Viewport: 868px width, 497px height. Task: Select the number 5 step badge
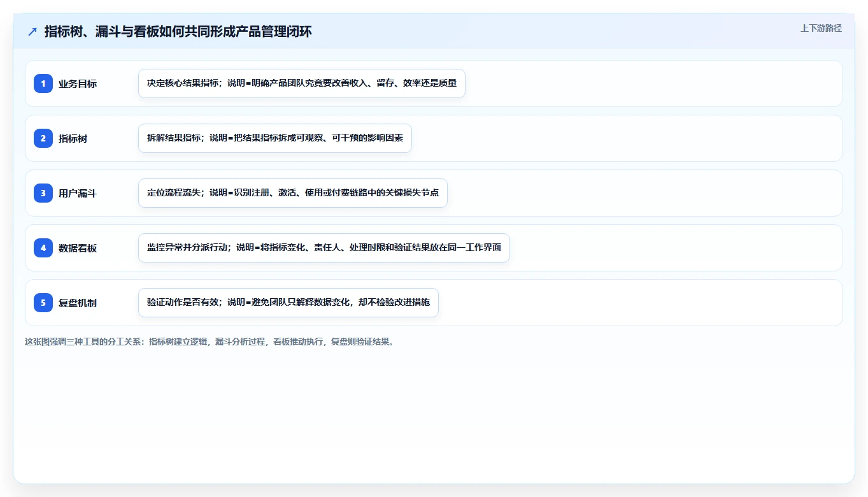[x=43, y=303]
